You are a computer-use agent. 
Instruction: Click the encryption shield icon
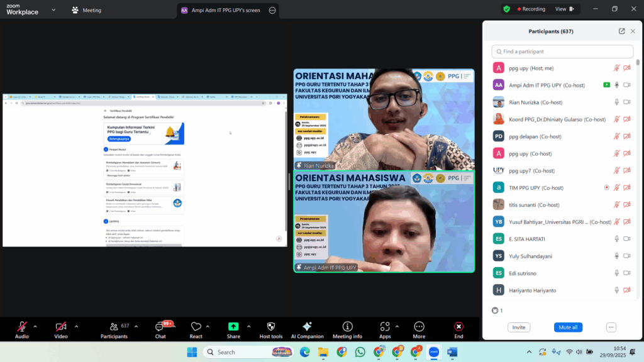(x=506, y=9)
